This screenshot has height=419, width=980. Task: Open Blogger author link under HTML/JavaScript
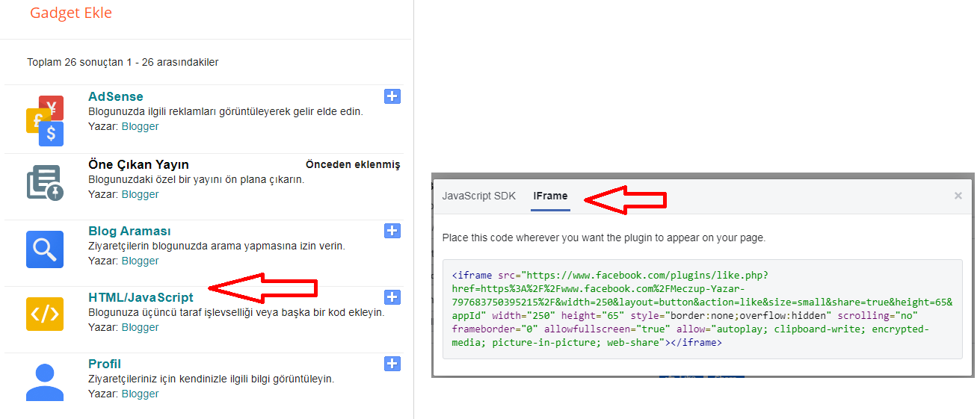click(141, 327)
